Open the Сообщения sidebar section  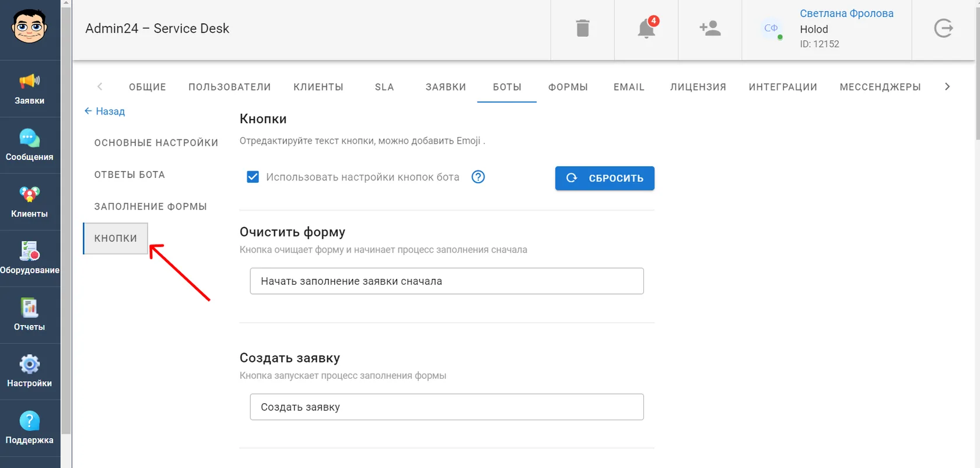(29, 145)
